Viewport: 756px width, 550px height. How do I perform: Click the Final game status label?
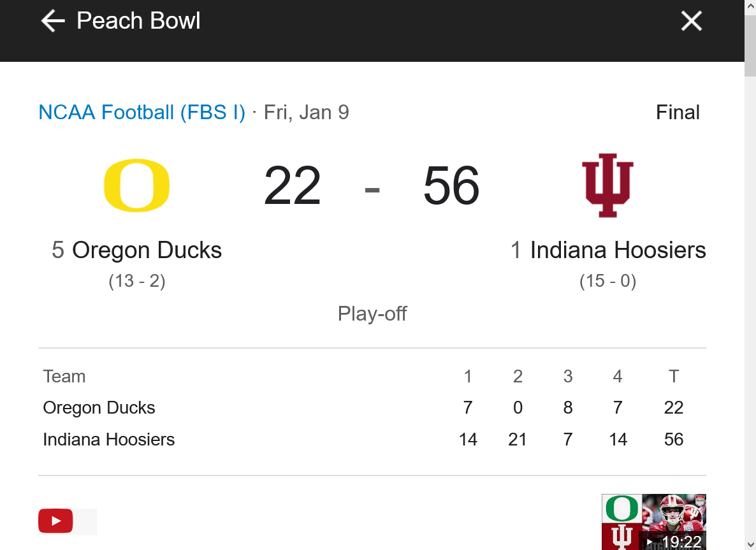[678, 113]
